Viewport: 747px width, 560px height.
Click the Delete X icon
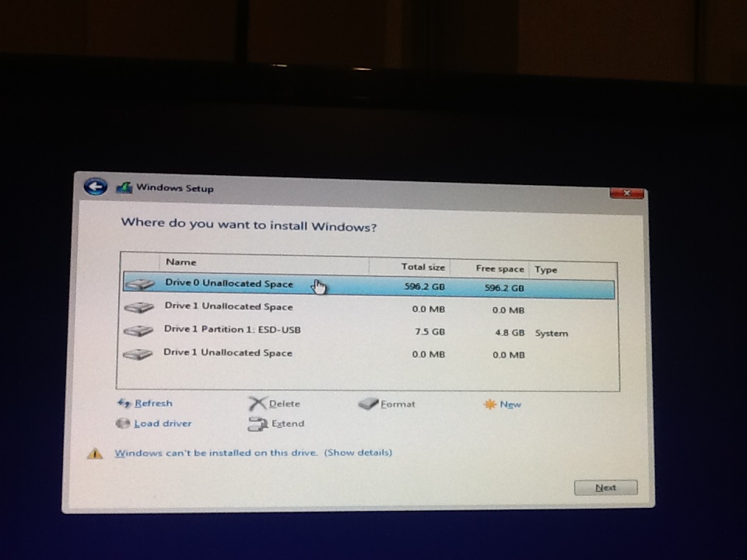[x=258, y=404]
